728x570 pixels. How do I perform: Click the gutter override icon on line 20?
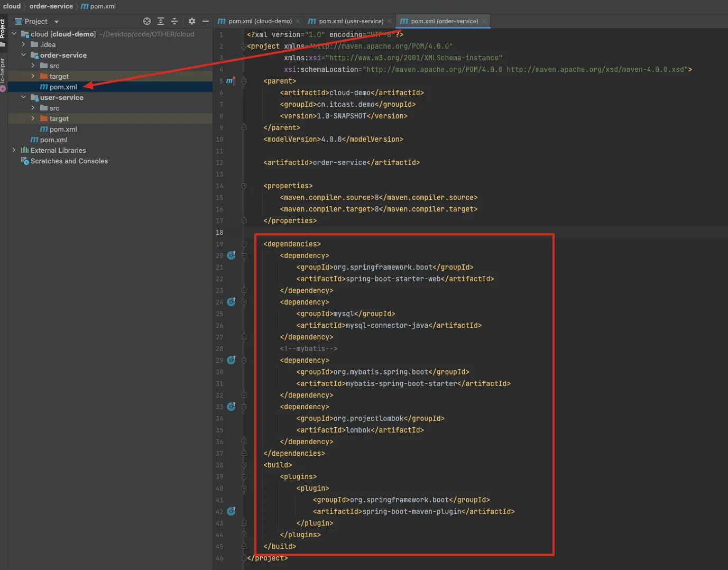pyautogui.click(x=231, y=255)
